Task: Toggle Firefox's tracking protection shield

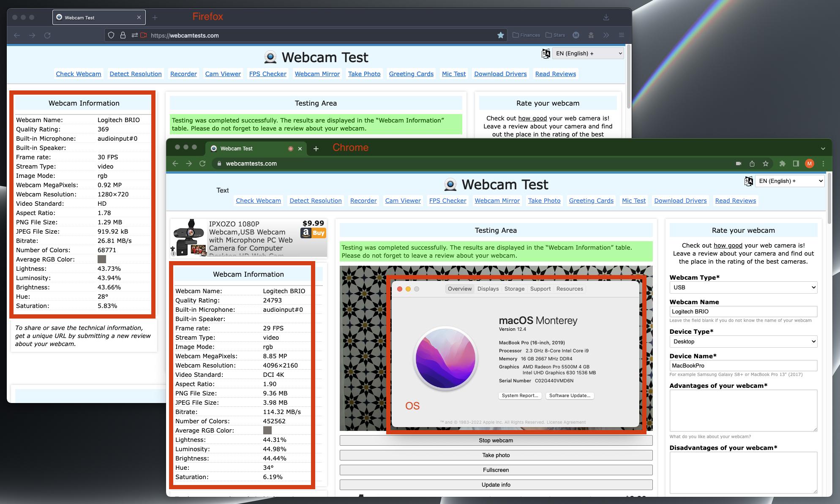Action: point(111,35)
